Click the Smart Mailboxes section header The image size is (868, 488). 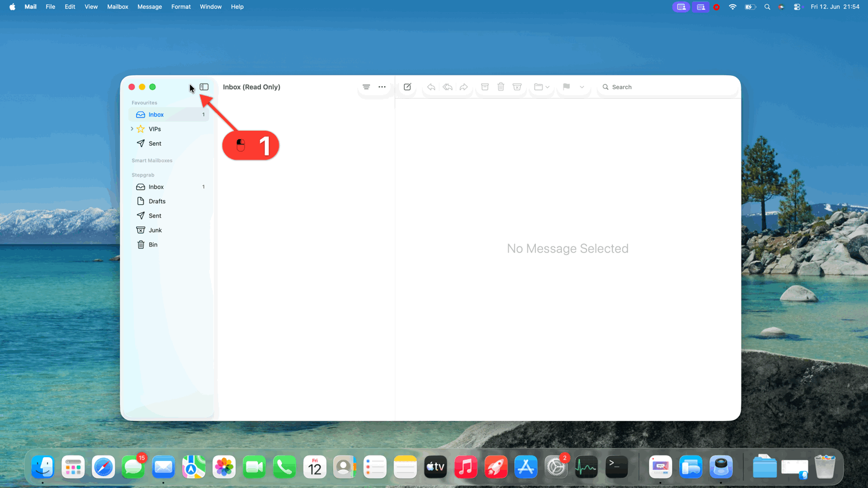(x=152, y=160)
